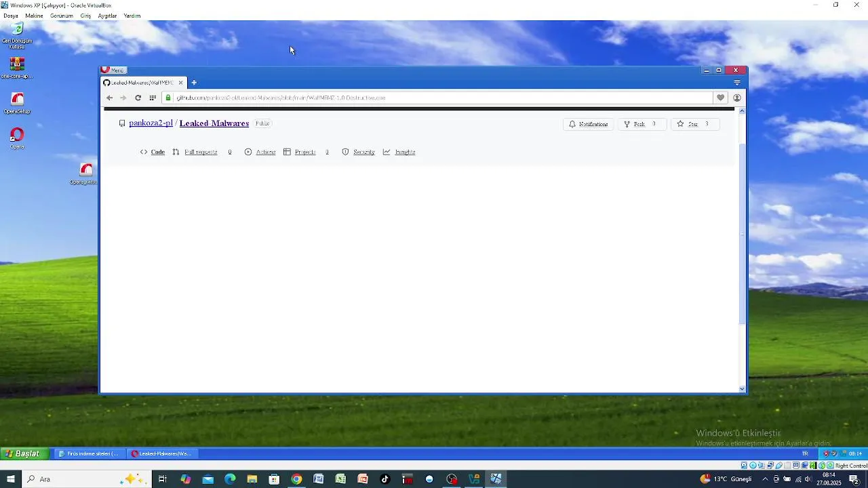Click TR language indicator in XP tray
Screen dimensions: 868x488
click(x=805, y=453)
